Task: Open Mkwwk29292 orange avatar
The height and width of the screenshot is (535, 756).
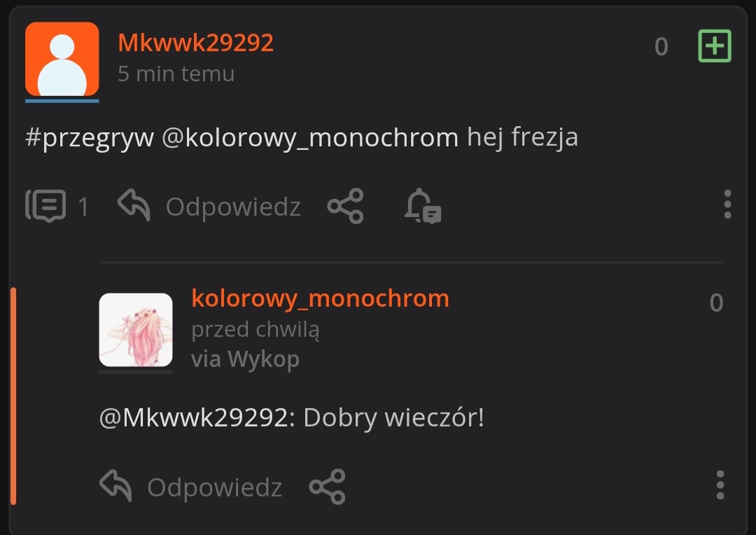Action: point(62,59)
